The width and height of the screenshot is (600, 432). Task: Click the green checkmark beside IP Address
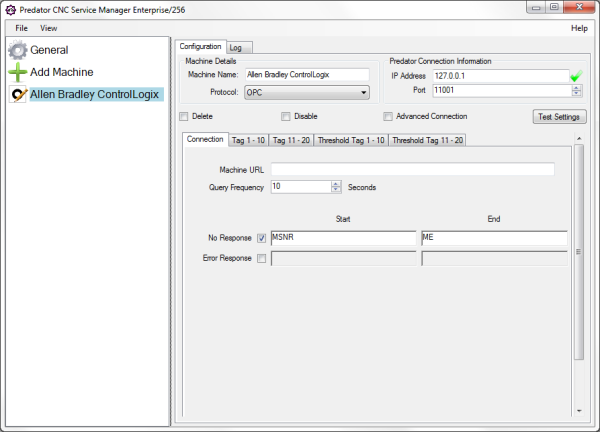pos(575,76)
